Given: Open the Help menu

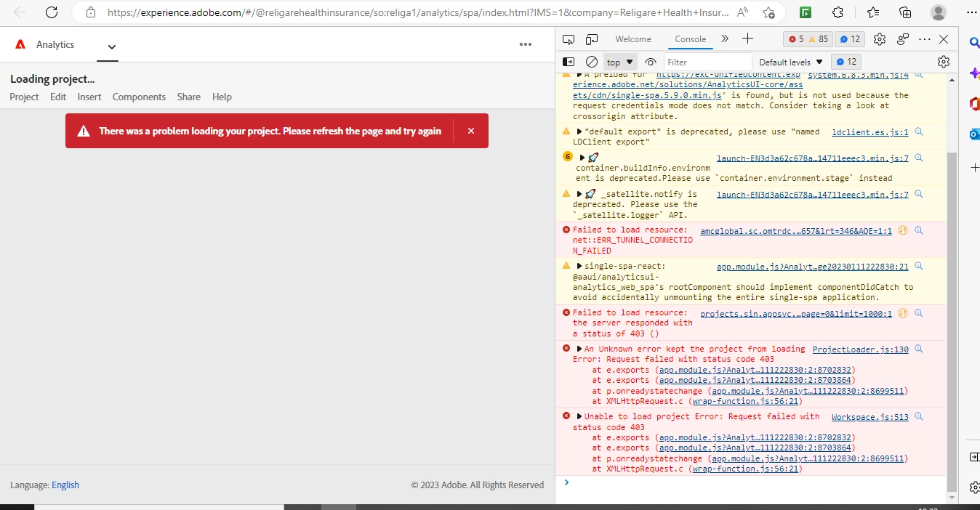Looking at the screenshot, I should point(222,97).
